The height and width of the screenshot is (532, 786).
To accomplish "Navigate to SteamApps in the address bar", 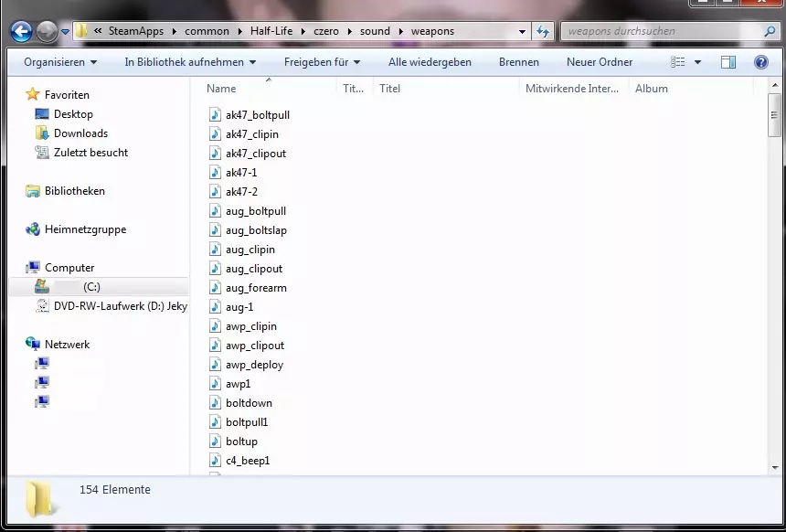I will 136,31.
